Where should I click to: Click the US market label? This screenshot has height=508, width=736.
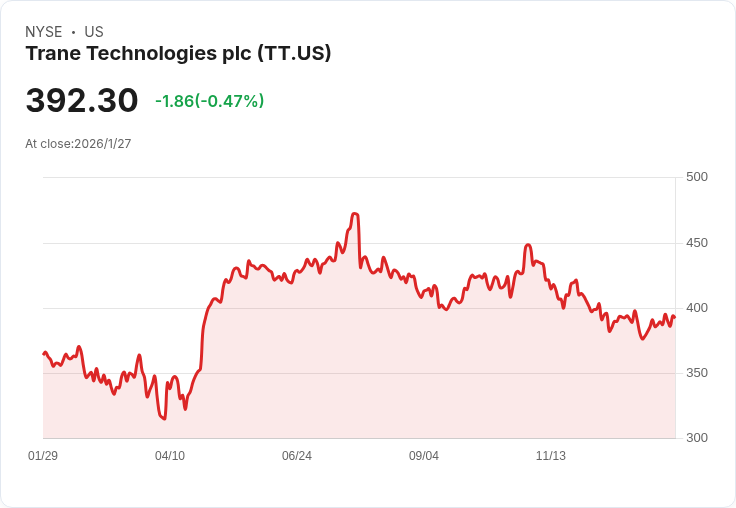[x=94, y=32]
